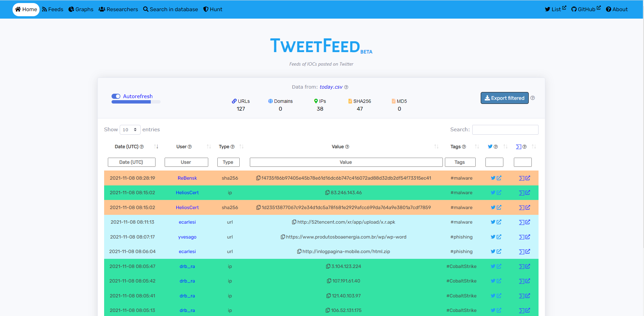
Task: Click the Value header help icon
Action: (x=347, y=147)
